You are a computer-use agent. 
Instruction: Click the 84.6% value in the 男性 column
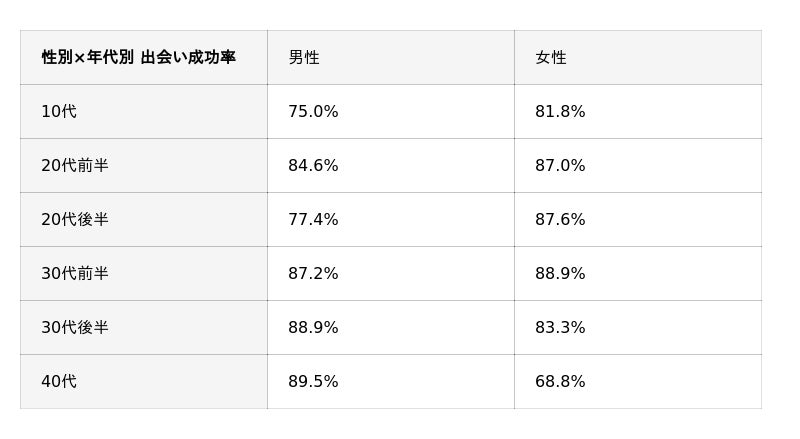pos(313,166)
